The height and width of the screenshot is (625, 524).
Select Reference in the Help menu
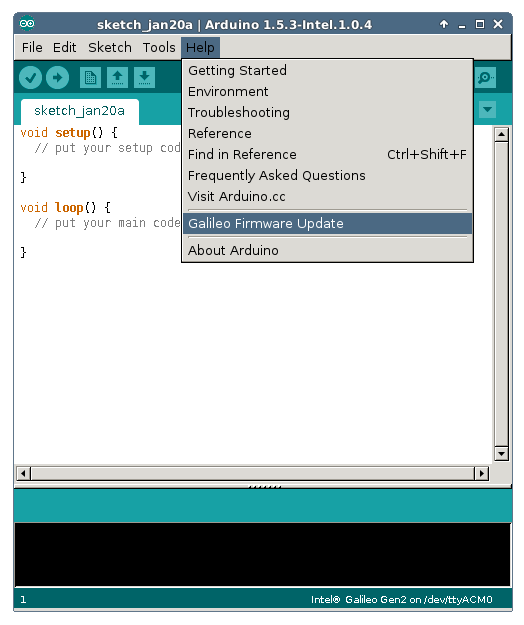coord(328,134)
